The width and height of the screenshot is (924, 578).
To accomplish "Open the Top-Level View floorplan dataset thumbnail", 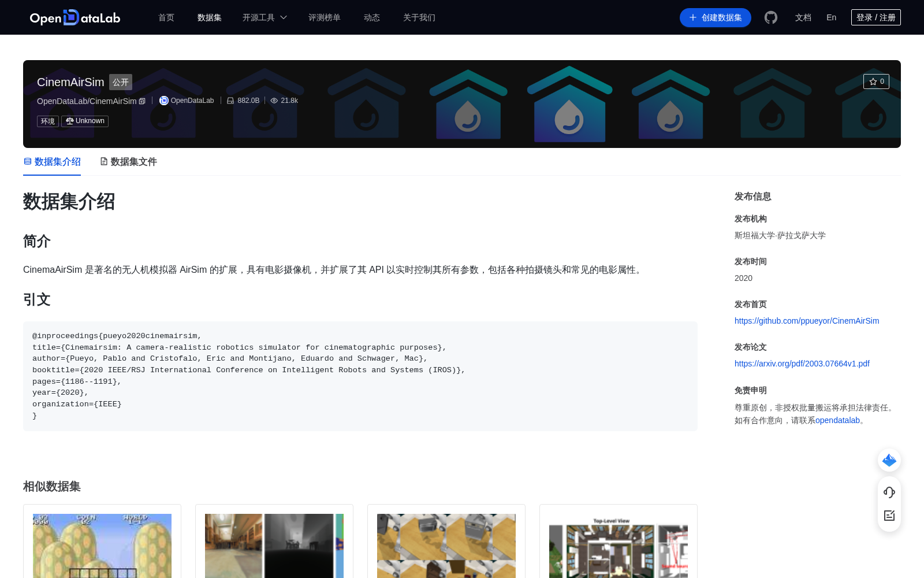I will 619,546.
